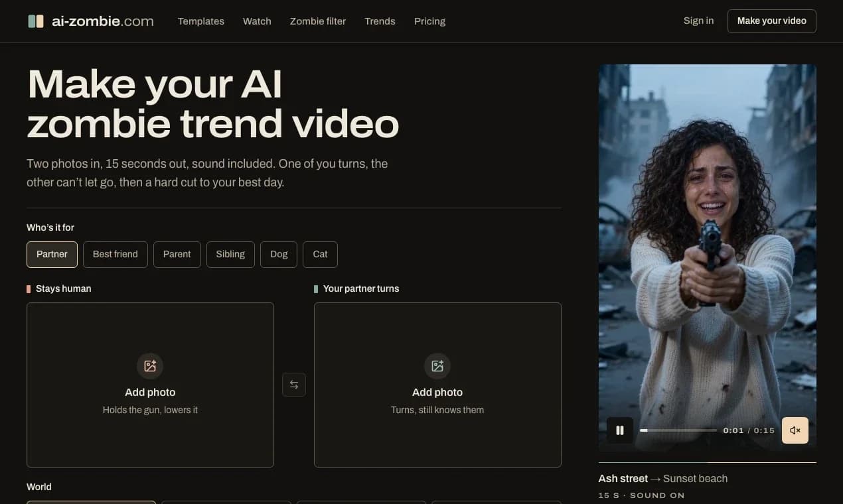Unmute the preview video sound
The width and height of the screenshot is (843, 504).
tap(795, 430)
